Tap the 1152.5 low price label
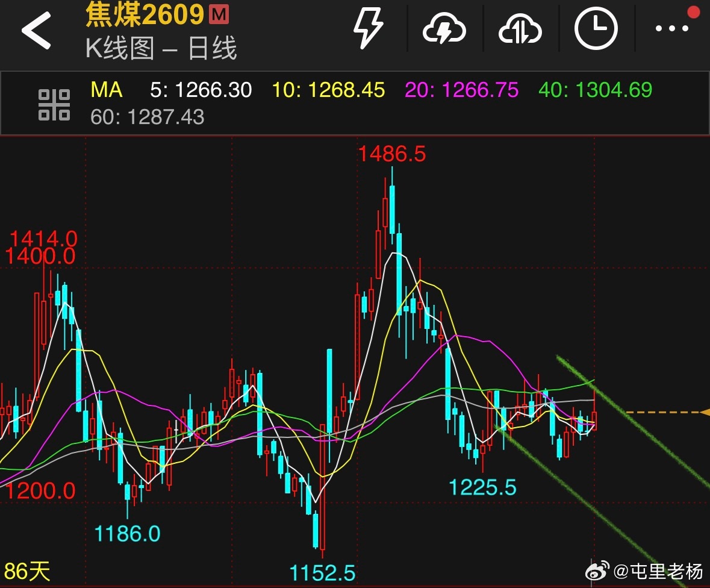This screenshot has height=588, width=710. (322, 573)
